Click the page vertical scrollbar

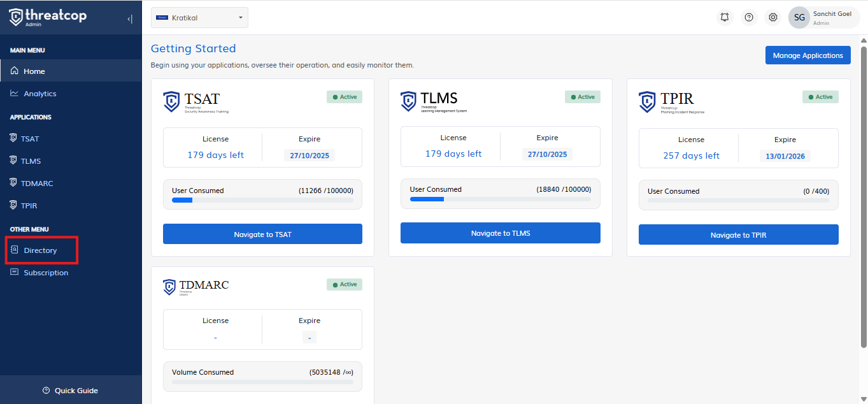tap(864, 191)
